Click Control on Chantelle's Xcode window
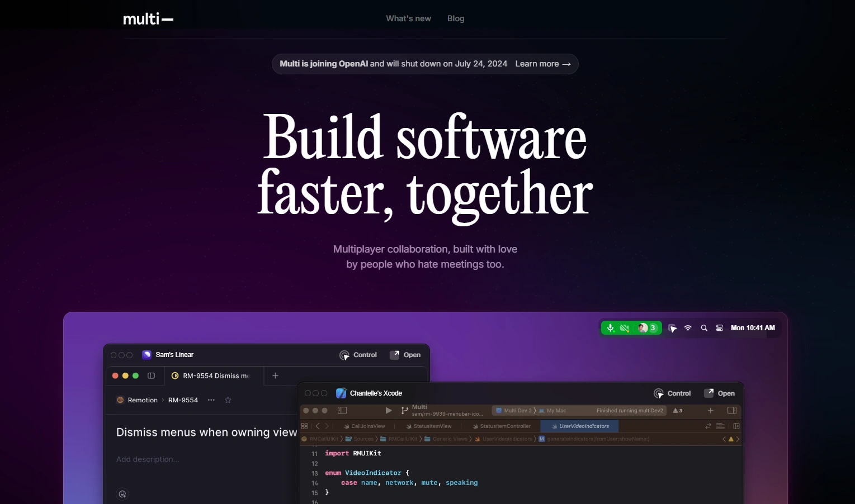This screenshot has height=504, width=855. (672, 393)
